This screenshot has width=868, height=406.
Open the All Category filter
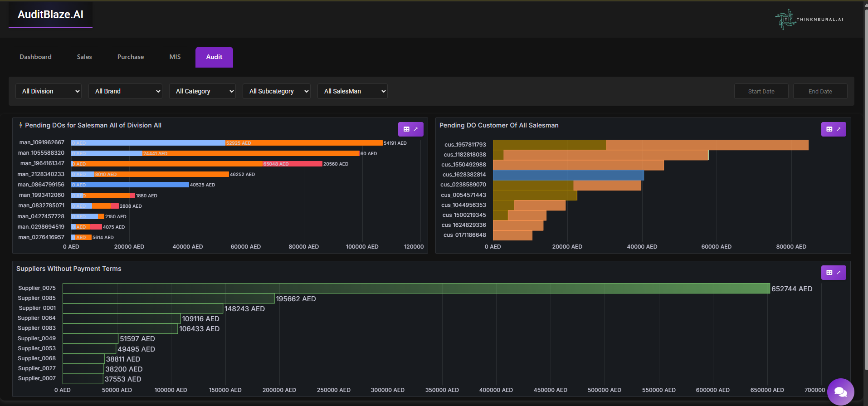202,91
